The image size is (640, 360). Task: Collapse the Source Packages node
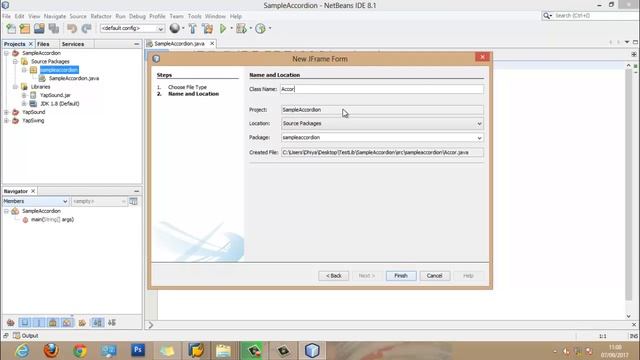point(15,62)
